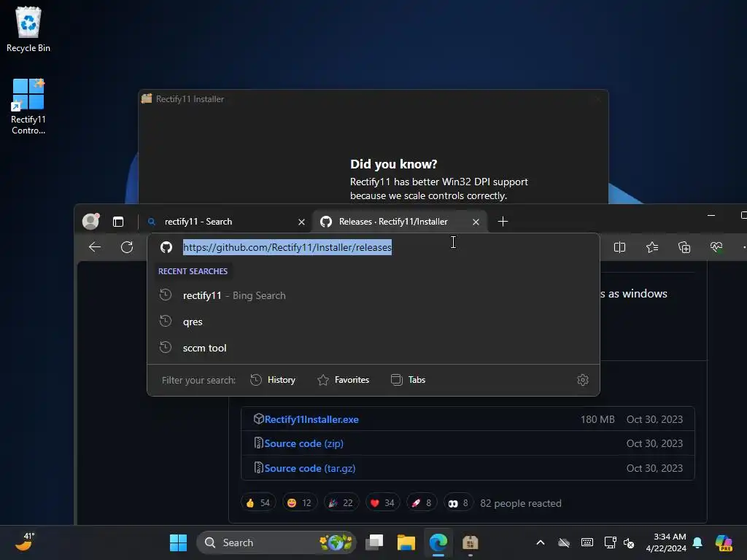Filter suggestions by Favorites
The image size is (747, 560).
[x=343, y=379]
